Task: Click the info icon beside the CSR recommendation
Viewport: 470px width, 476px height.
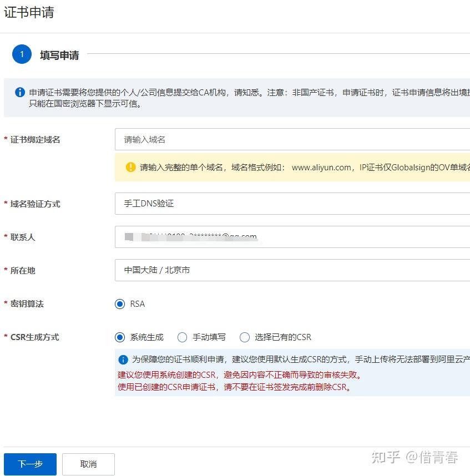Action: click(x=123, y=360)
